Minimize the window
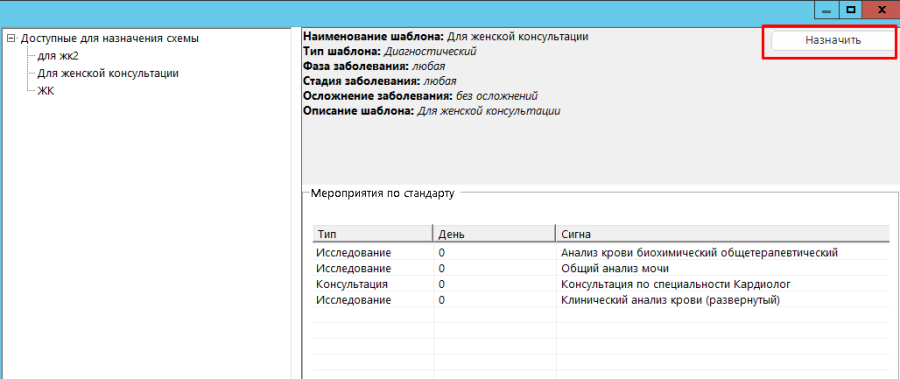This screenshot has height=379, width=900. pos(827,10)
